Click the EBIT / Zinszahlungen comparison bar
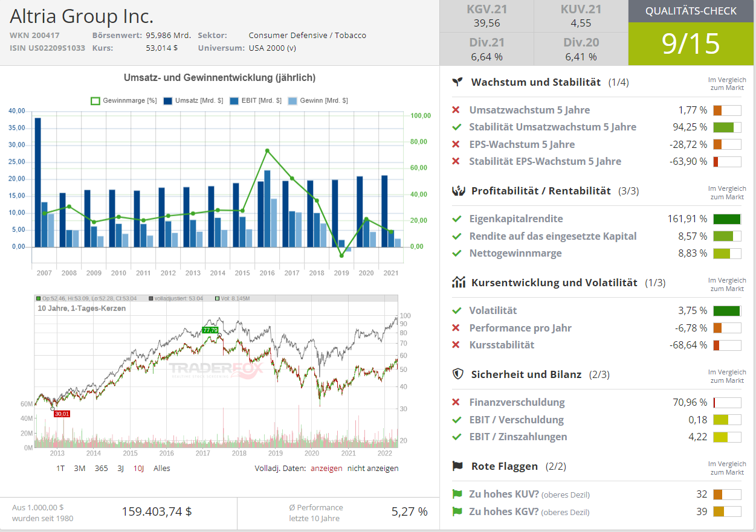 click(727, 437)
